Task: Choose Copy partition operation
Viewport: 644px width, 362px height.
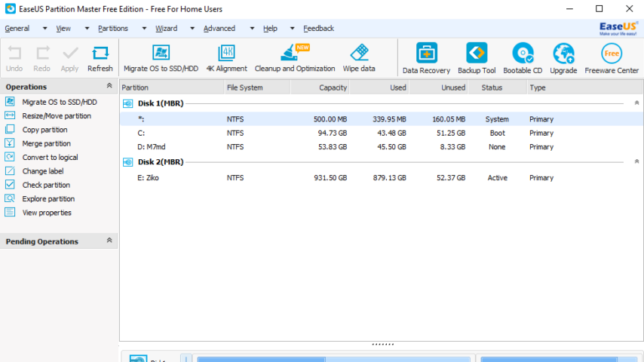Action: click(x=44, y=130)
